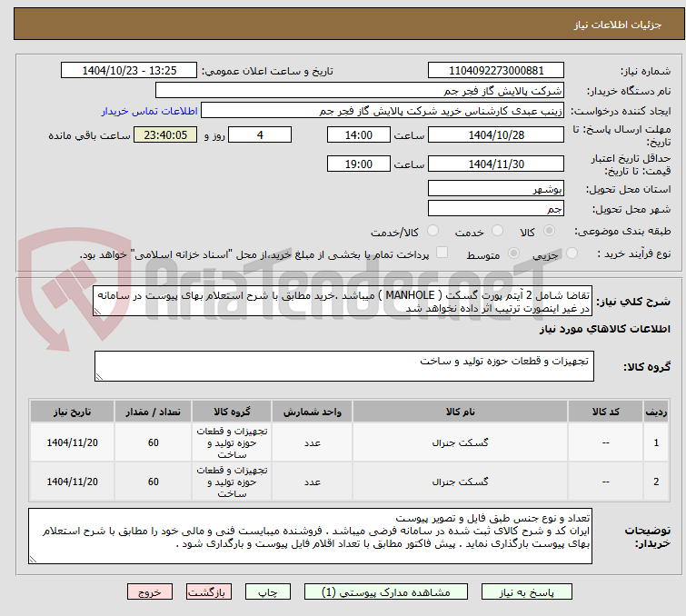
Task: Click quantity 60 in row 1
Action: pyautogui.click(x=154, y=442)
